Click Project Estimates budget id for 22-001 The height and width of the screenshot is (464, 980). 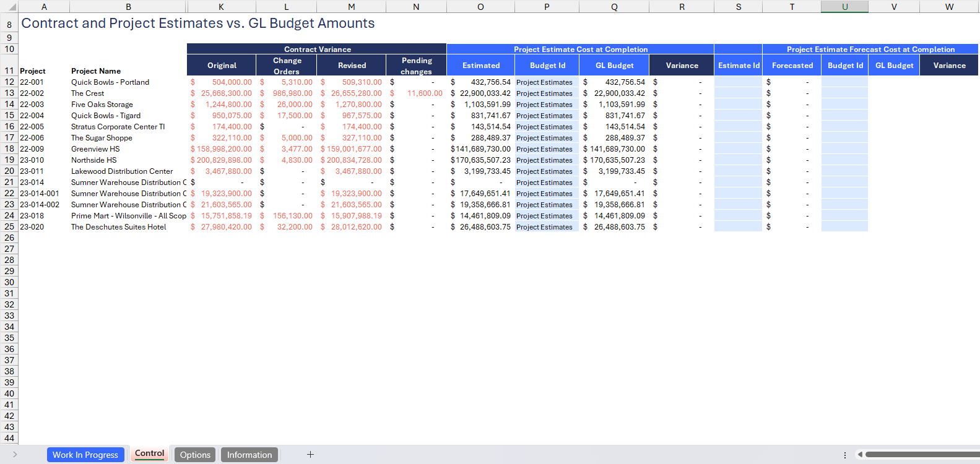pyautogui.click(x=547, y=82)
